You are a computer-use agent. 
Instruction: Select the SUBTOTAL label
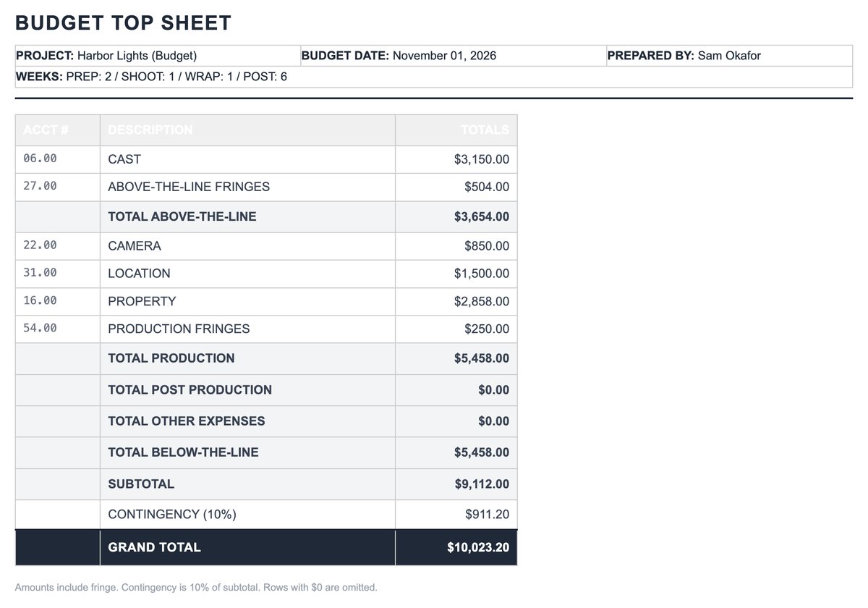[x=141, y=484]
